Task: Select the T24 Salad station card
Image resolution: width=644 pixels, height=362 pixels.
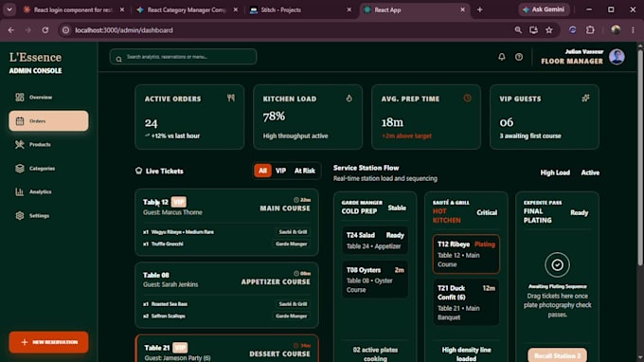Action: coord(375,241)
